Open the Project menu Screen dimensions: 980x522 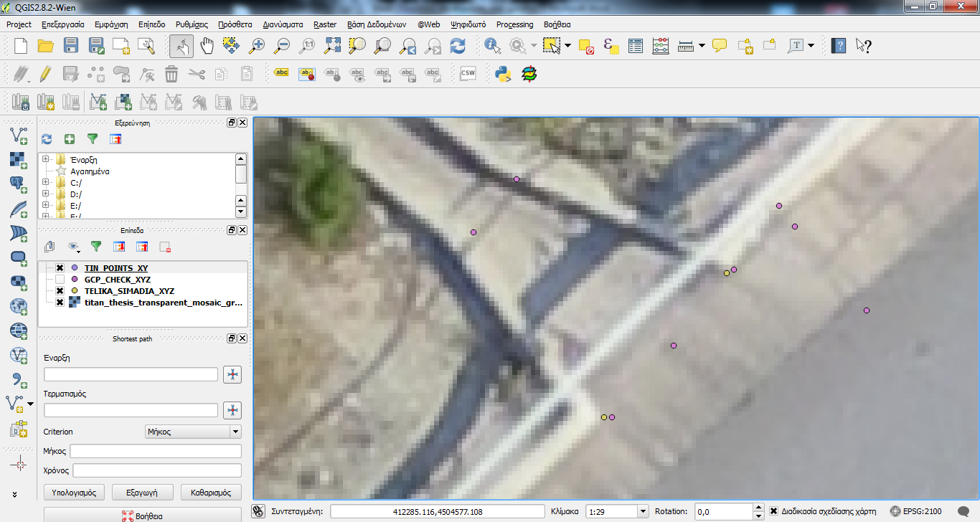(x=19, y=24)
